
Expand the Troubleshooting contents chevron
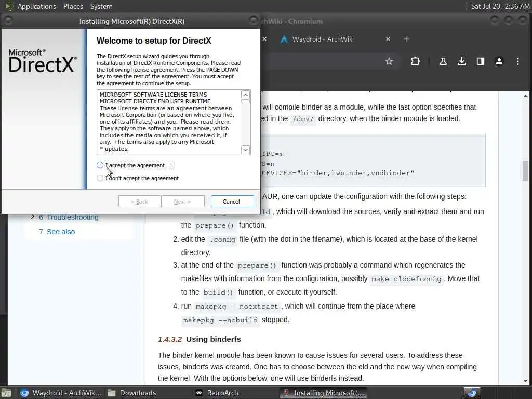point(32,217)
